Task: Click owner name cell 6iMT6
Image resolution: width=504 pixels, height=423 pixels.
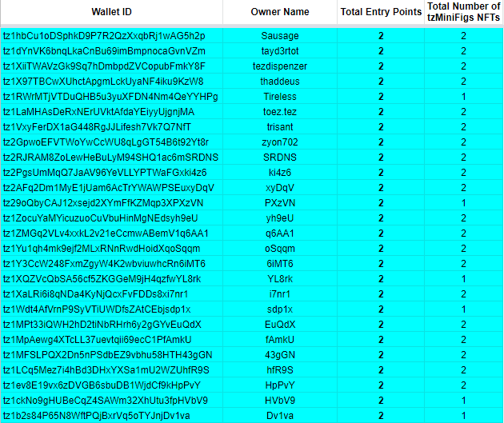Action: click(280, 264)
